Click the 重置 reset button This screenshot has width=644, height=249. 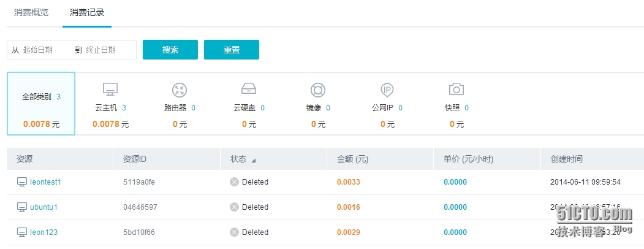232,50
